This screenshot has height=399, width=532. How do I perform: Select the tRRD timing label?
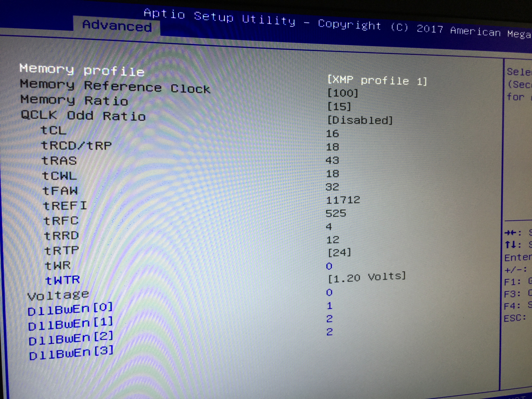pos(61,236)
